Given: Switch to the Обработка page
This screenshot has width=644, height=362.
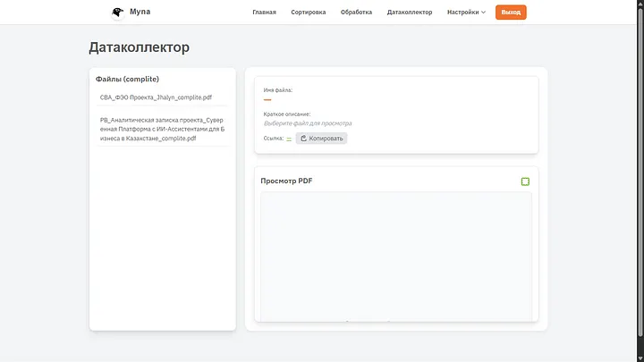Looking at the screenshot, I should click(356, 13).
